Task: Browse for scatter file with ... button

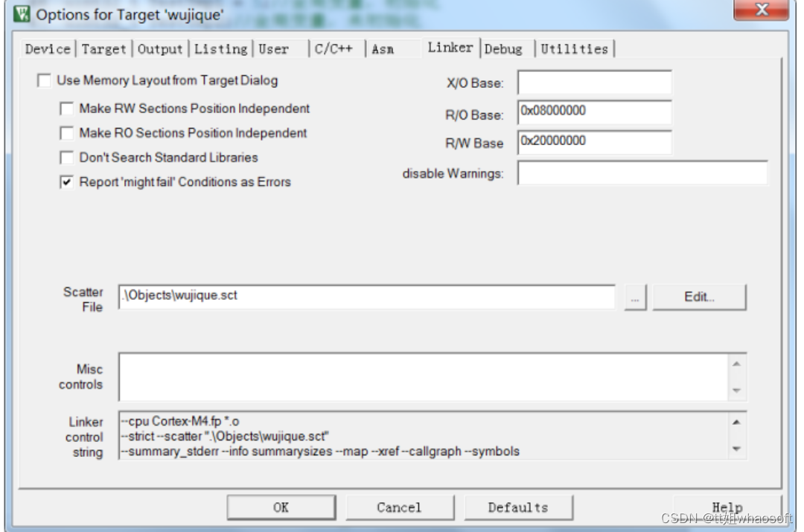Action: pos(635,298)
